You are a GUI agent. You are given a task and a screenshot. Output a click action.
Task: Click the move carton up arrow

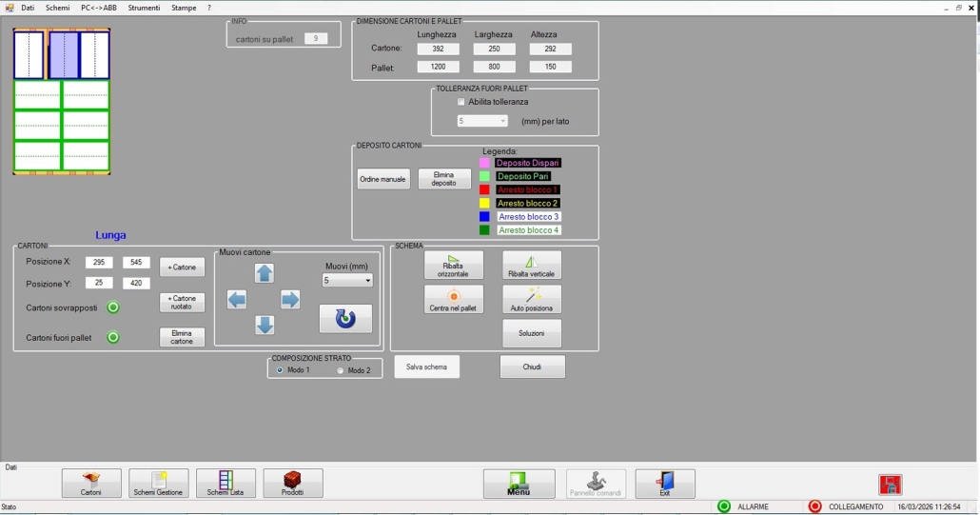pos(265,274)
